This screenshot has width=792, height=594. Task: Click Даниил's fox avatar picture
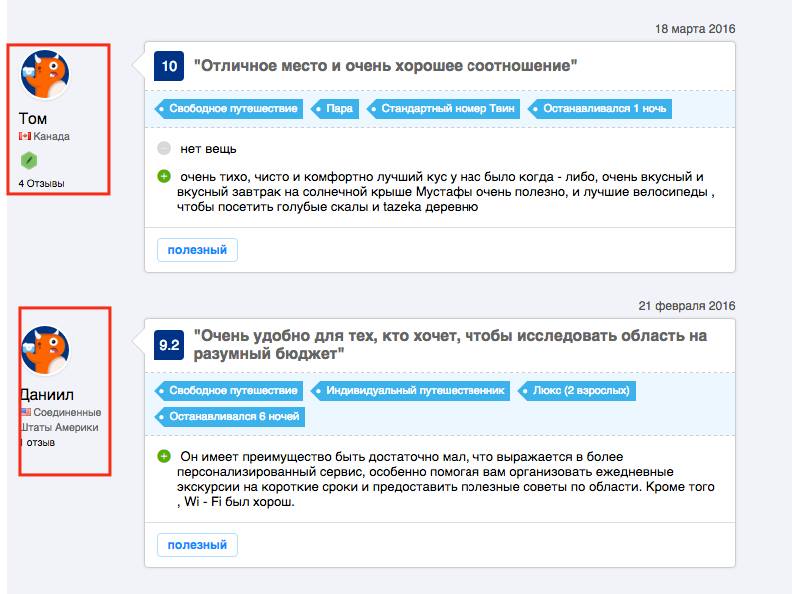pos(45,350)
